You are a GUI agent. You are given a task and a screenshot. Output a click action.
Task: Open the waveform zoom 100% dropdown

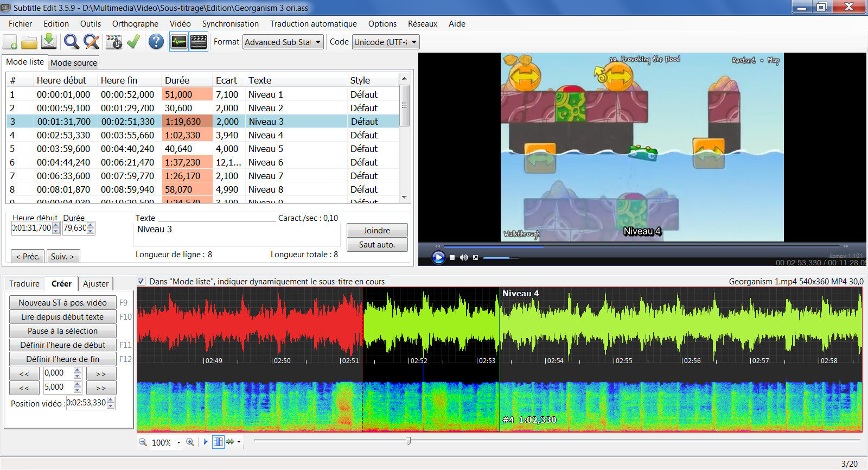(x=178, y=442)
